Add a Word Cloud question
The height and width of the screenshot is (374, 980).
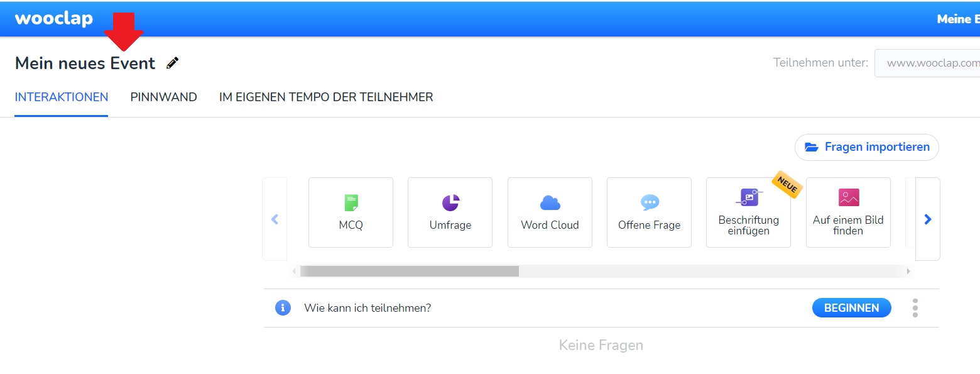tap(550, 212)
